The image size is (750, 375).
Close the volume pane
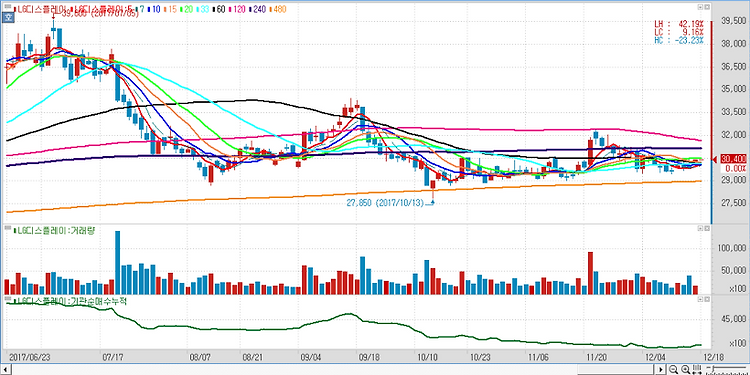pyautogui.click(x=706, y=228)
